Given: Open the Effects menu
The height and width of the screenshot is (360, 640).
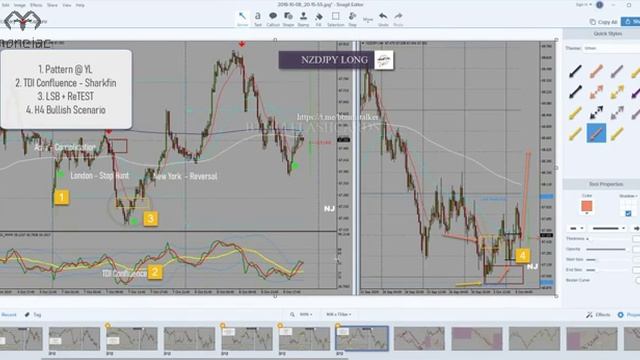Looking at the screenshot, I should click(36, 5).
